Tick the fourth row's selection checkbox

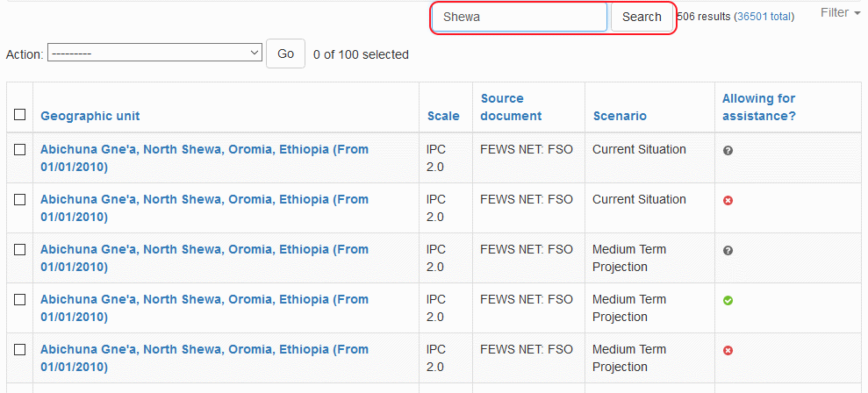tap(20, 300)
